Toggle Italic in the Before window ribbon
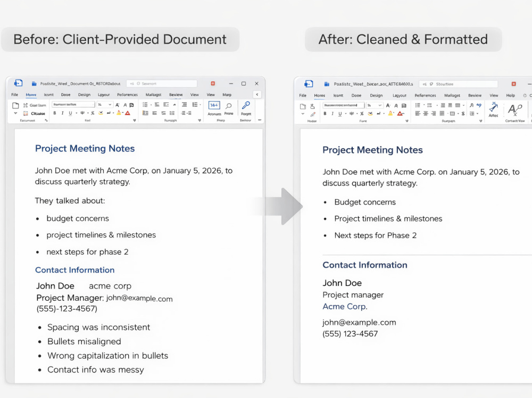This screenshot has height=398, width=532. click(x=62, y=113)
